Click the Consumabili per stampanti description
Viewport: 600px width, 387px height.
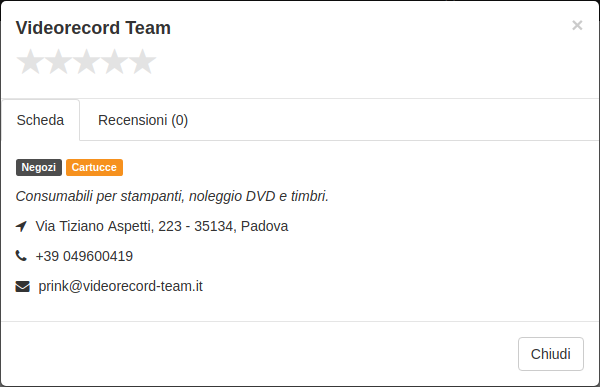coord(172,196)
